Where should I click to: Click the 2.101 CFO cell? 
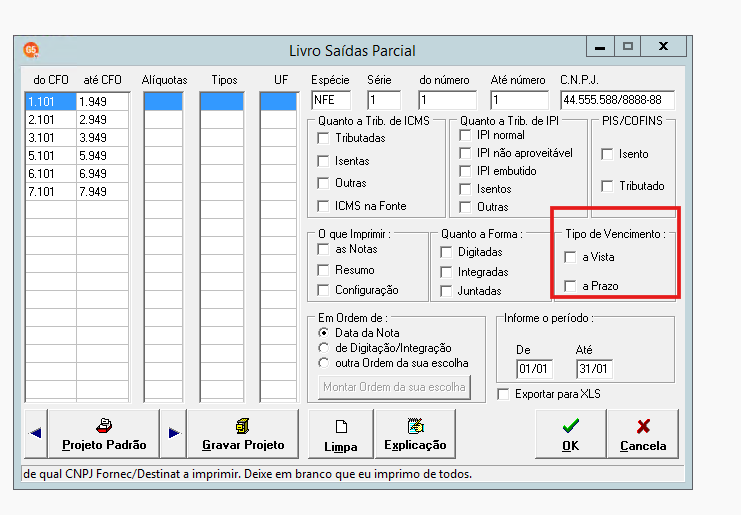[x=51, y=120]
